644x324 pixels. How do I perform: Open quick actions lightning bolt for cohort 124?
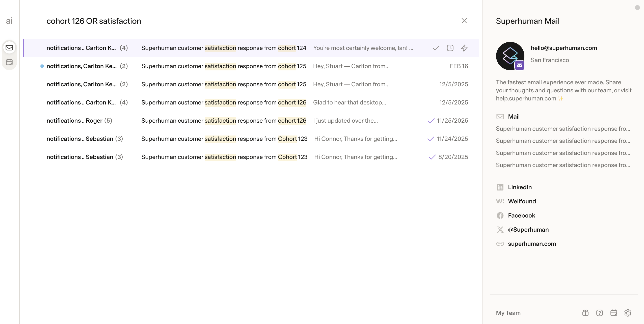[464, 48]
